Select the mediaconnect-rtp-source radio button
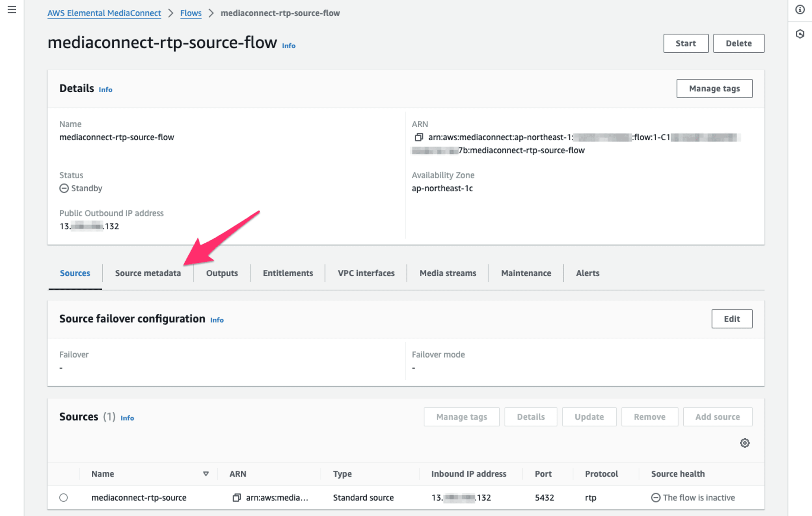The width and height of the screenshot is (812, 516). [63, 497]
